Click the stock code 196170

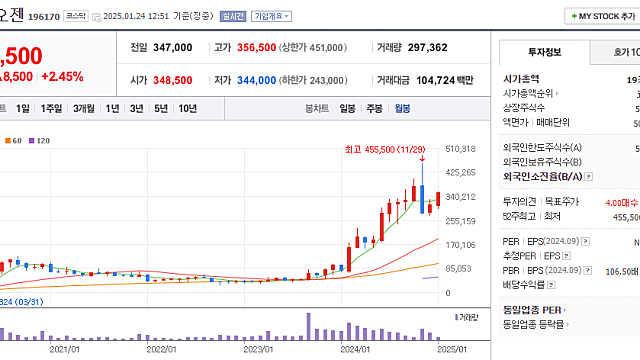click(44, 17)
